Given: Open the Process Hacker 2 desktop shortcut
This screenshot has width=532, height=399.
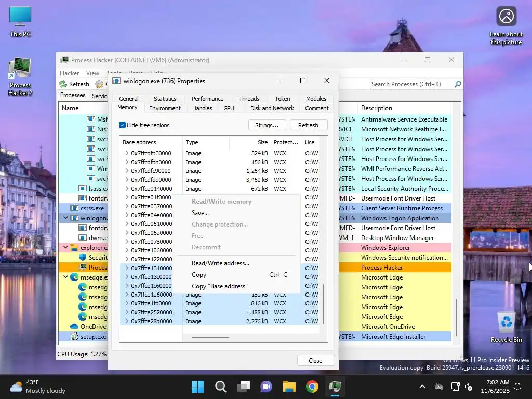Looking at the screenshot, I should pos(20,77).
